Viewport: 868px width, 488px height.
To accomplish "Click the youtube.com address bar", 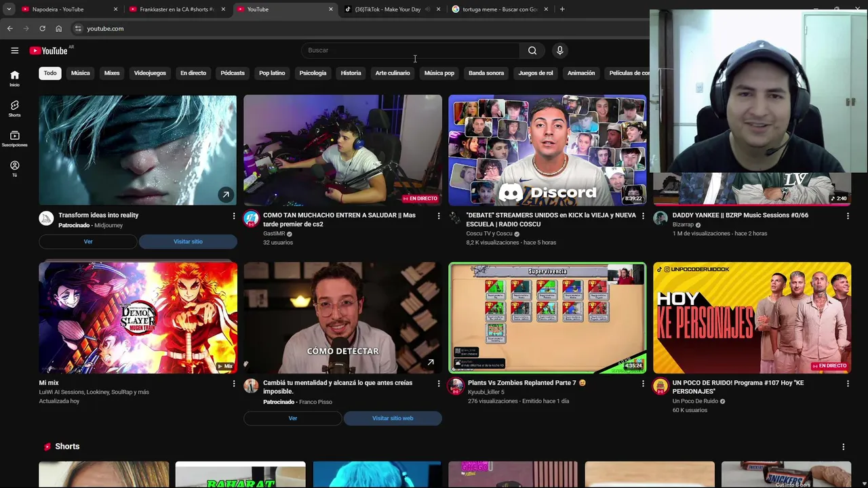I will coord(359,28).
